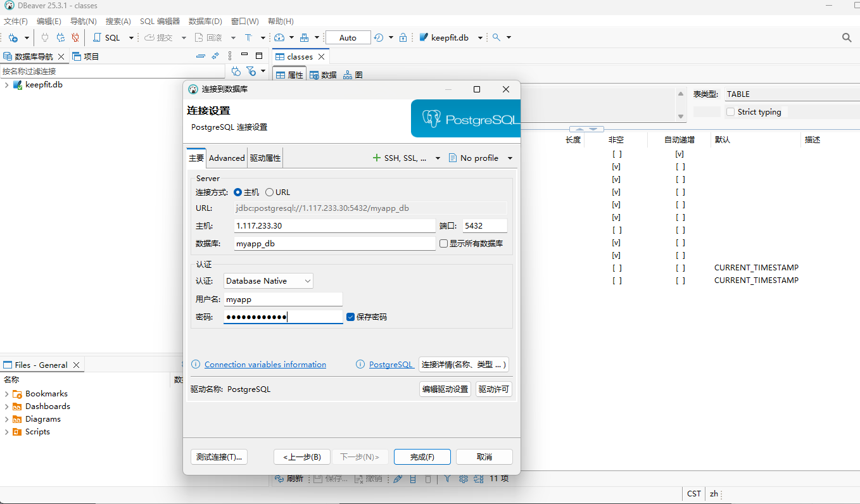The image size is (860, 504).
Task: Open the 文件(F) menu
Action: coord(16,21)
